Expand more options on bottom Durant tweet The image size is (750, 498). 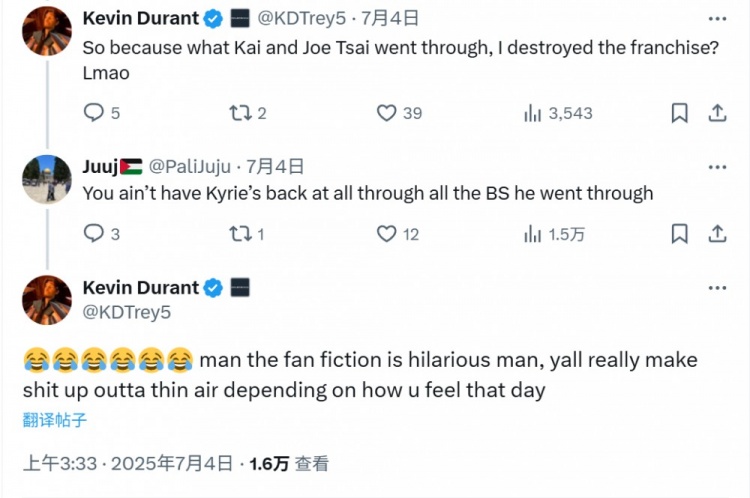point(717,288)
